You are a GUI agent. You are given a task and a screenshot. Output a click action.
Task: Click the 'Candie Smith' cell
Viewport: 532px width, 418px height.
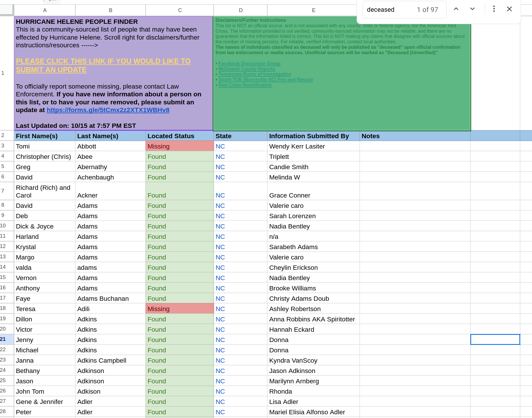[313, 167]
